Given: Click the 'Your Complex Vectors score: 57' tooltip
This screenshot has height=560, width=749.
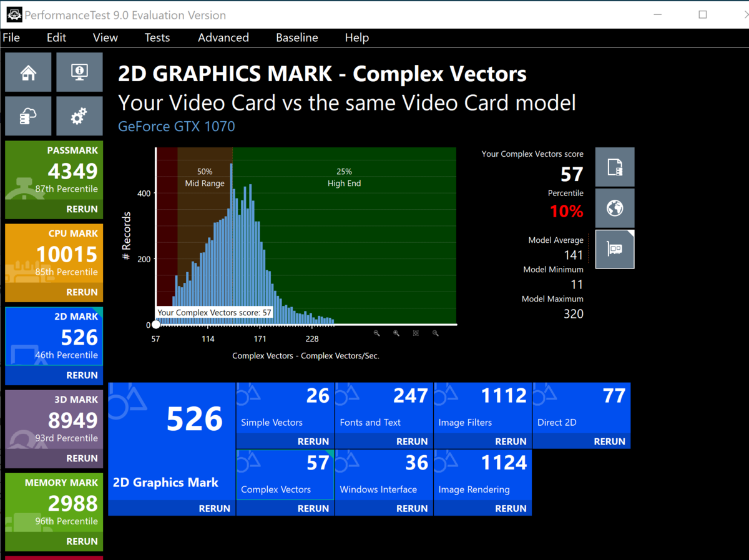Looking at the screenshot, I should pyautogui.click(x=214, y=312).
